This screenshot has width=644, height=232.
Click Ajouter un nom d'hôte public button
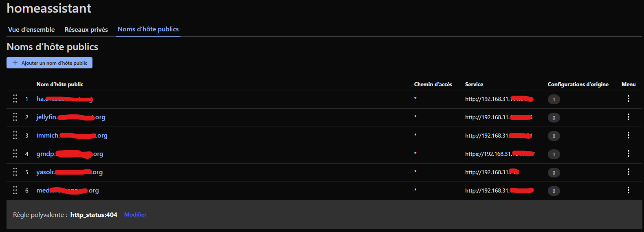click(x=50, y=63)
